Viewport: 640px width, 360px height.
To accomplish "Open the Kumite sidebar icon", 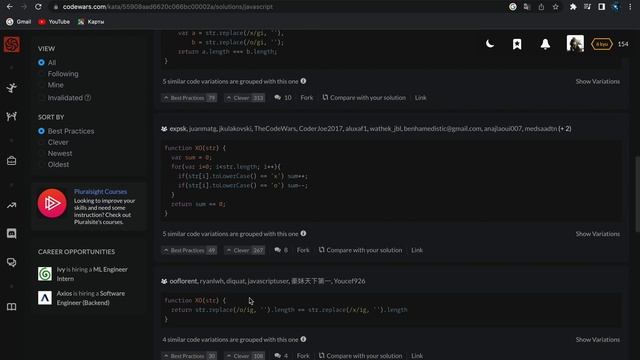I will pyautogui.click(x=11, y=117).
